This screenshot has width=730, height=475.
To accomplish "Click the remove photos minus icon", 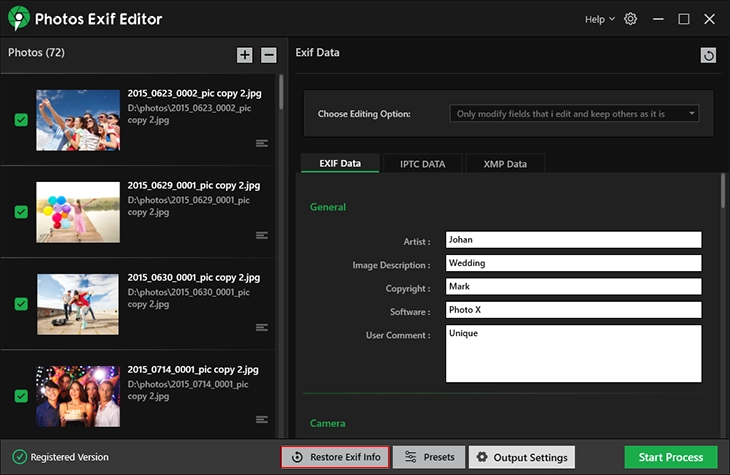I will (x=269, y=55).
